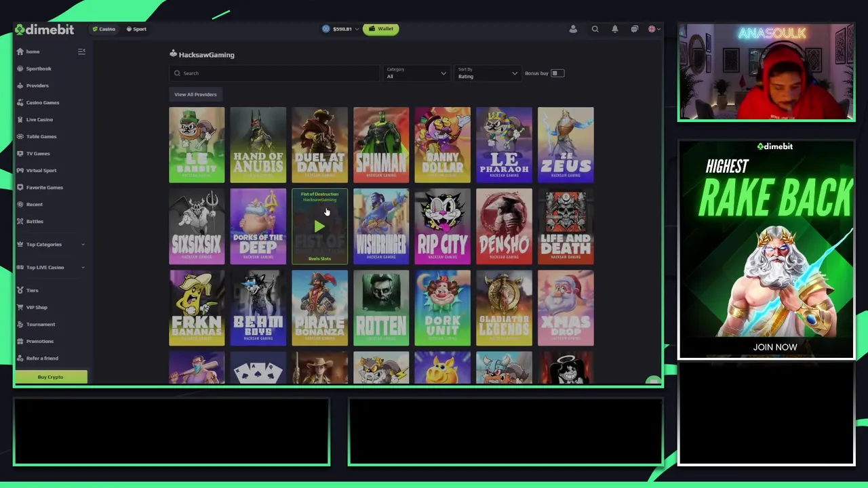Expand Top LIVE Casino section

coord(51,267)
